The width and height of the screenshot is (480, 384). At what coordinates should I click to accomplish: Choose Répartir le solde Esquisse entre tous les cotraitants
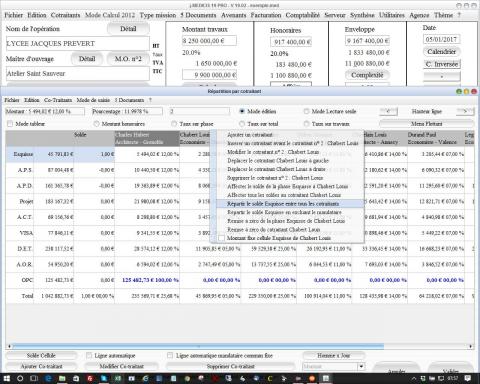pyautogui.click(x=290, y=204)
